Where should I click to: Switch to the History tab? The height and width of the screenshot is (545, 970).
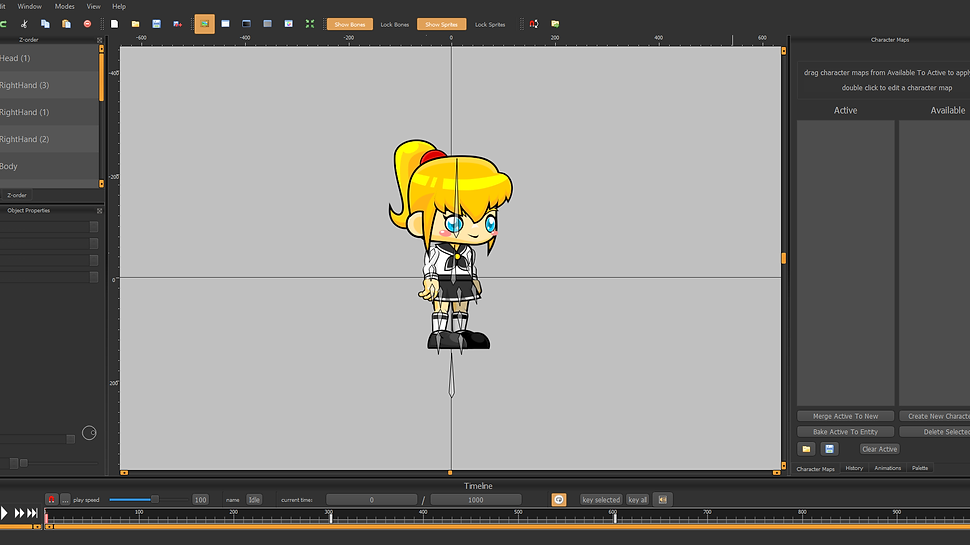(x=854, y=468)
